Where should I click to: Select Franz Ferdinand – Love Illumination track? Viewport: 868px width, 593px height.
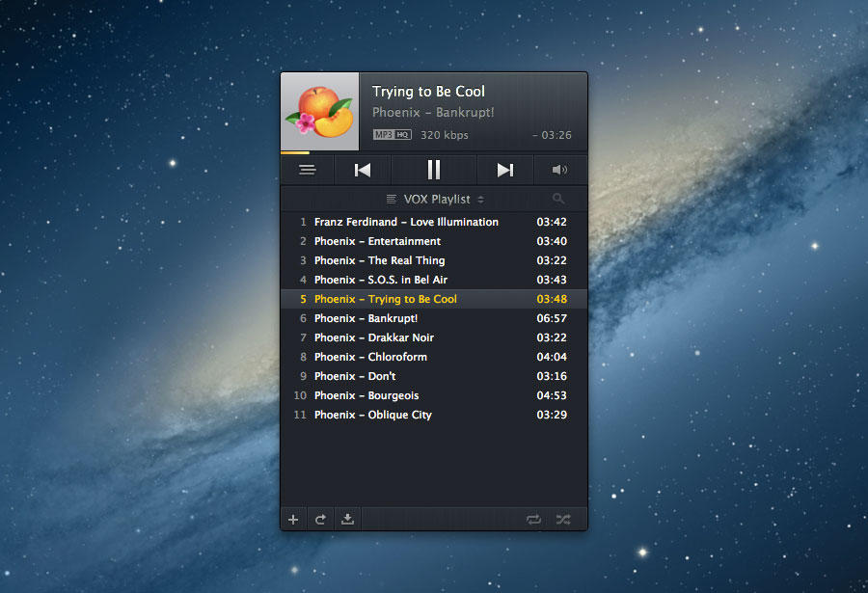pos(434,222)
